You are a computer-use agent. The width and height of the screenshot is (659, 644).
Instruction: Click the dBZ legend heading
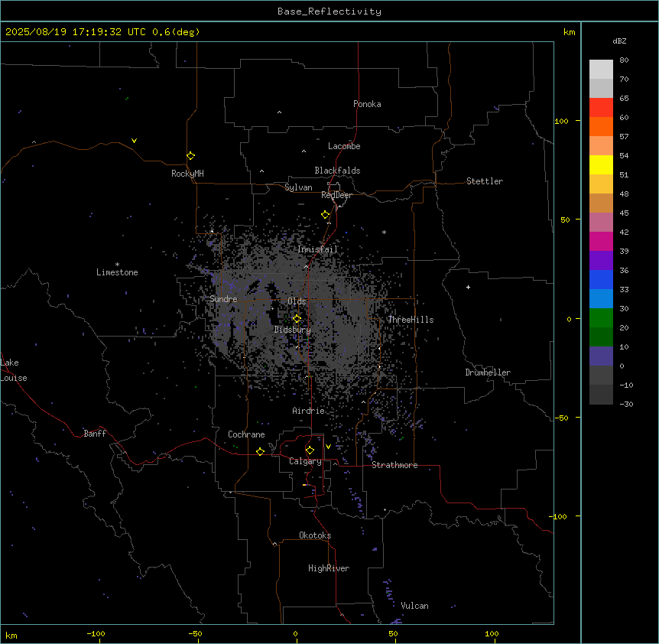click(x=619, y=41)
